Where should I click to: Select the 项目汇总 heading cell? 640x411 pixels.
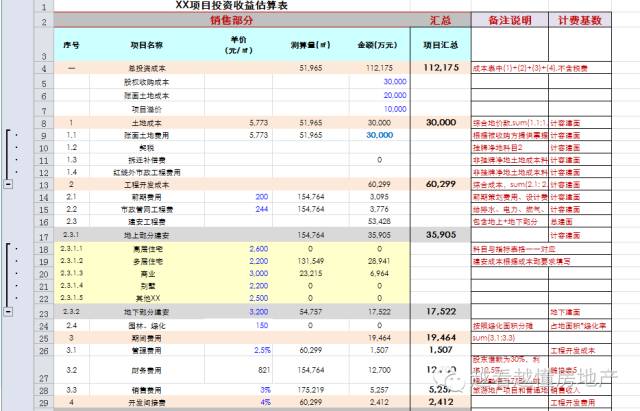(440, 44)
